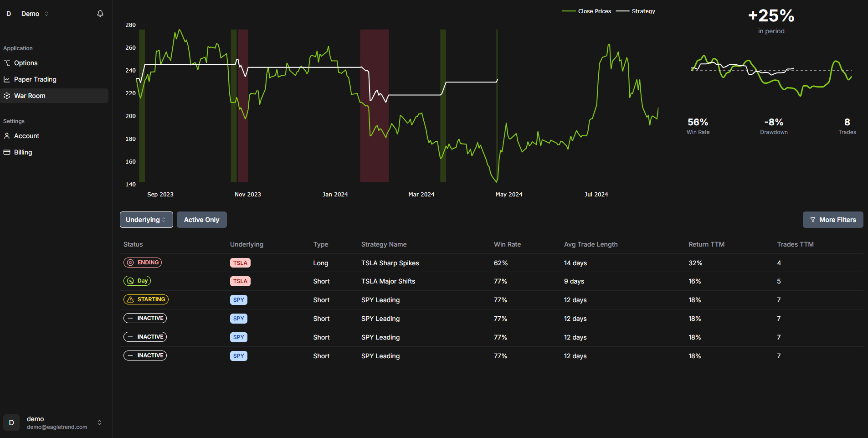Click the Long type cell

[x=321, y=263]
